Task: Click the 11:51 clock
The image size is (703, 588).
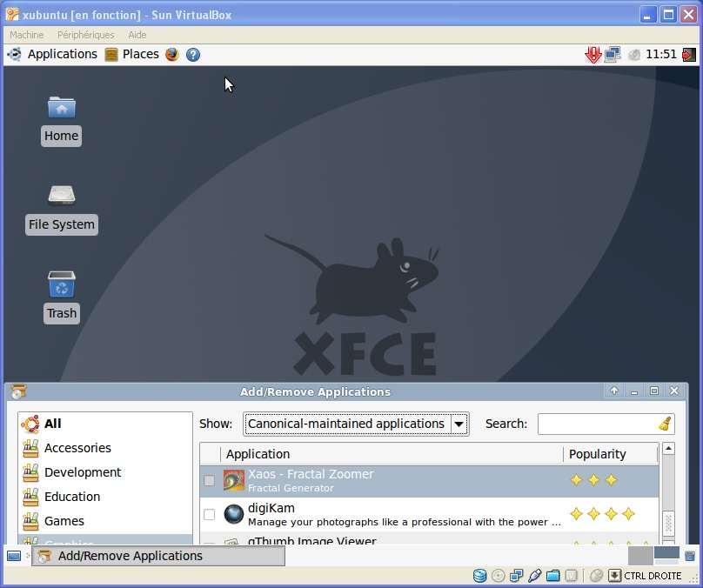Action: tap(661, 54)
